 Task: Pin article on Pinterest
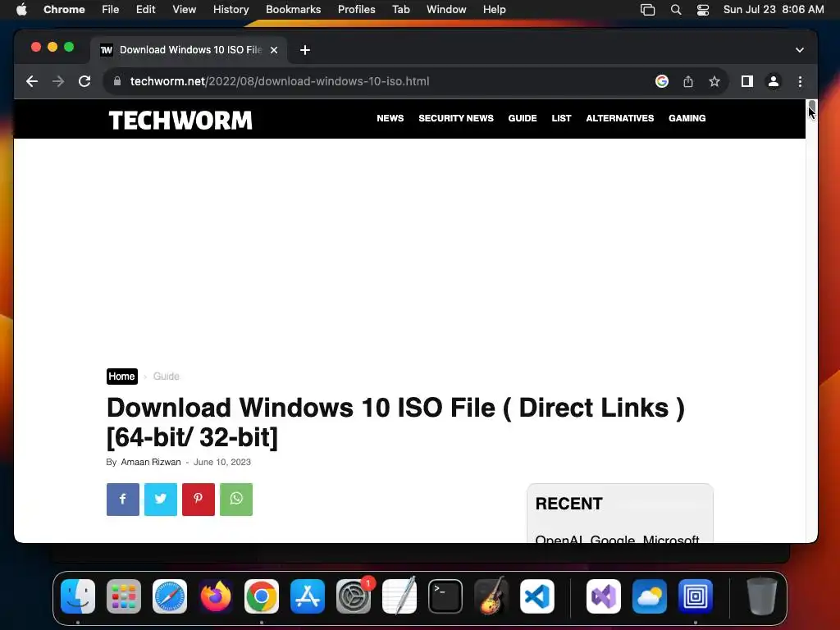[x=199, y=500]
